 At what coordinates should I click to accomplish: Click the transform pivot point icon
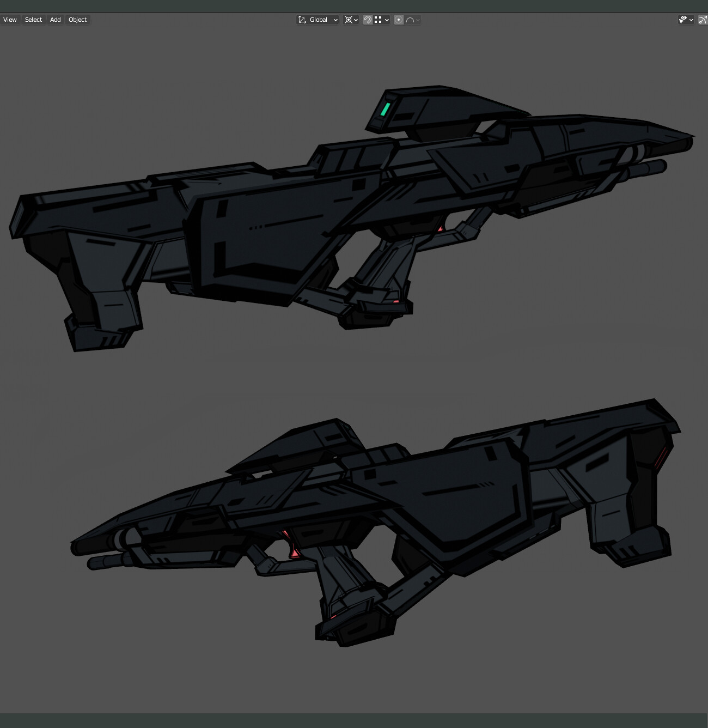tap(349, 20)
